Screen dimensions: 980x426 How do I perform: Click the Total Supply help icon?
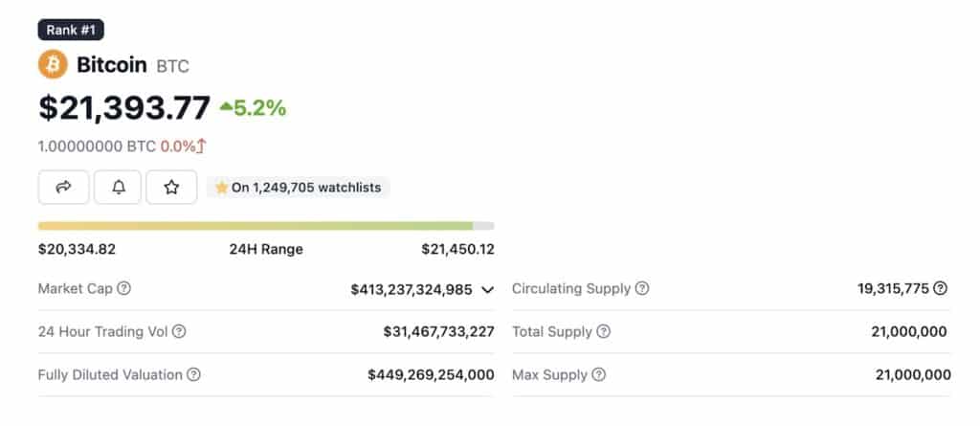(x=603, y=331)
